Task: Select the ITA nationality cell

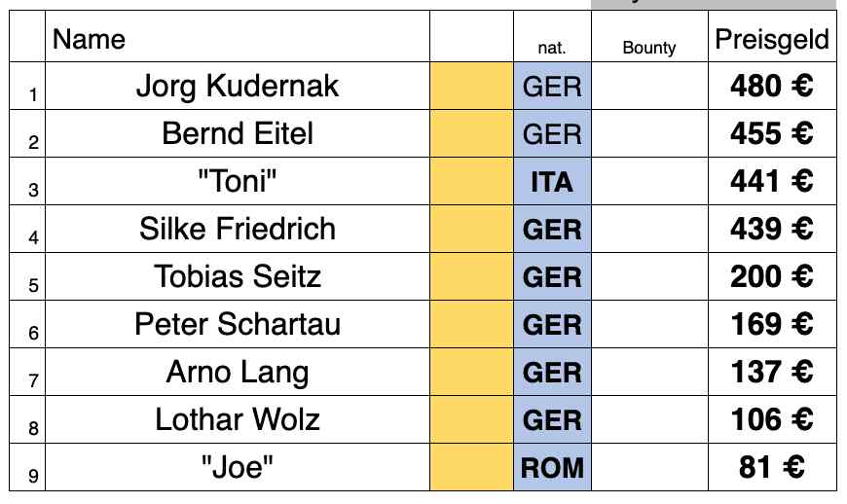Action: tap(552, 181)
